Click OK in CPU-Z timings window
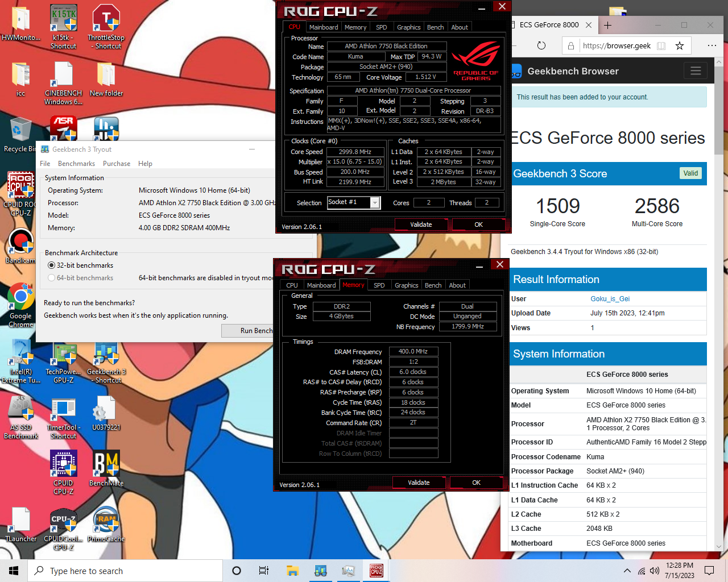This screenshot has width=728, height=582. pos(476,483)
